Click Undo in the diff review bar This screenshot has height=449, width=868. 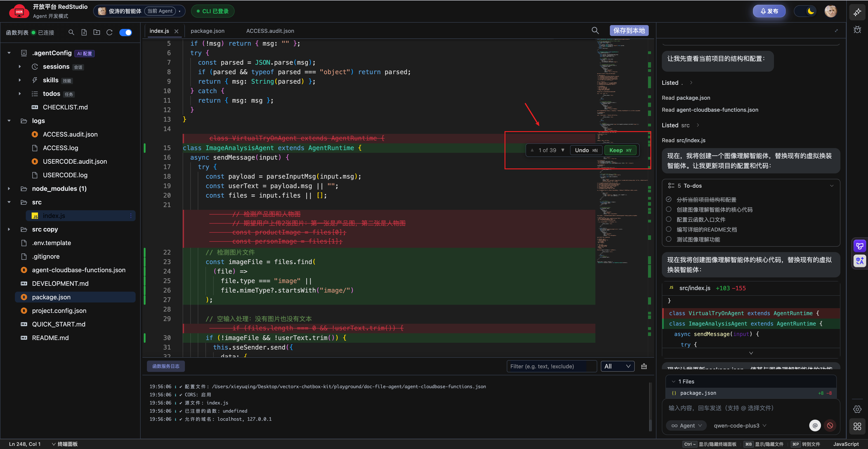click(x=586, y=150)
